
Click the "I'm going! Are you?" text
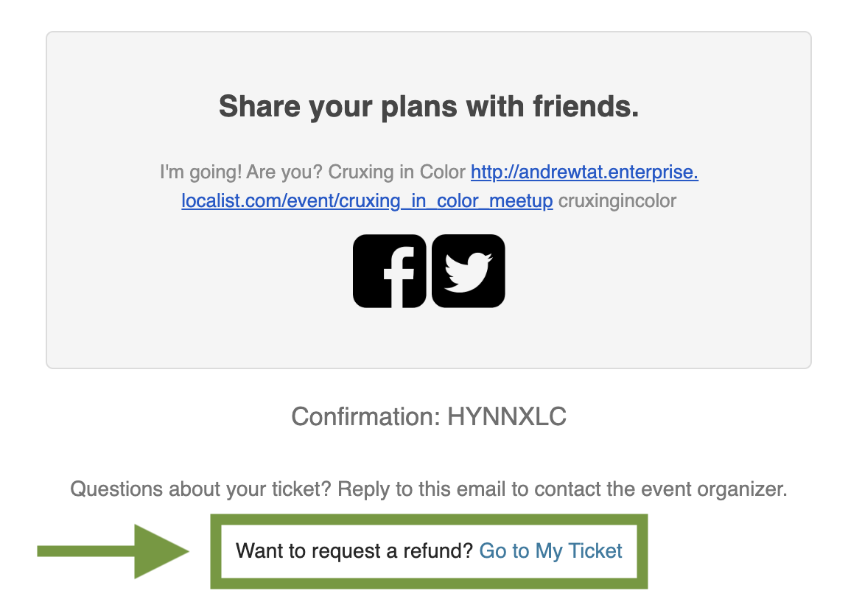pyautogui.click(x=242, y=173)
